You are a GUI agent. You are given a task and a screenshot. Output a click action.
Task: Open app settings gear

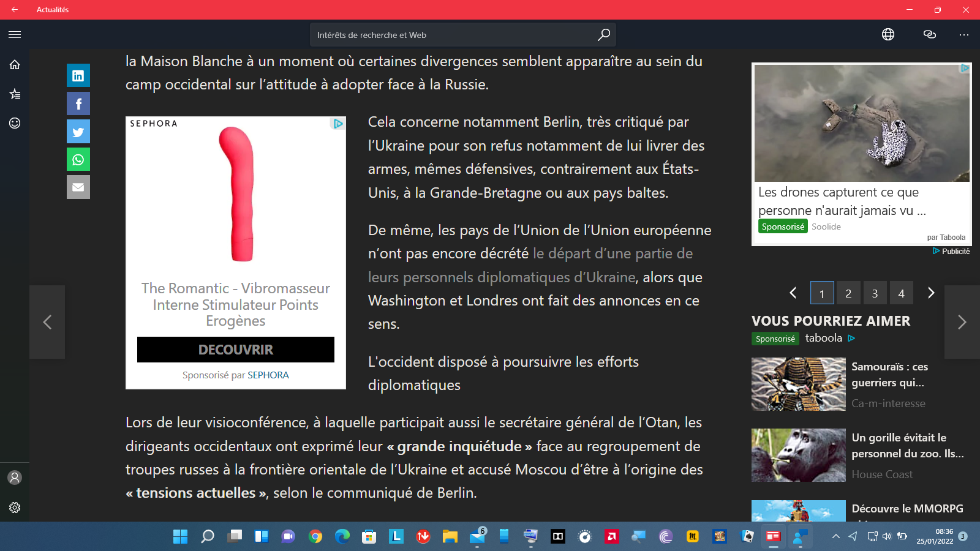[15, 508]
